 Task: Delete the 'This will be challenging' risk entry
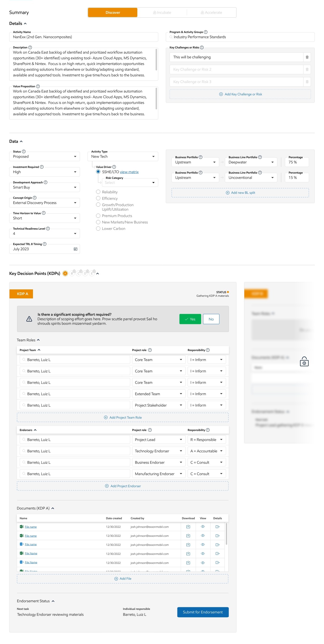(307, 57)
